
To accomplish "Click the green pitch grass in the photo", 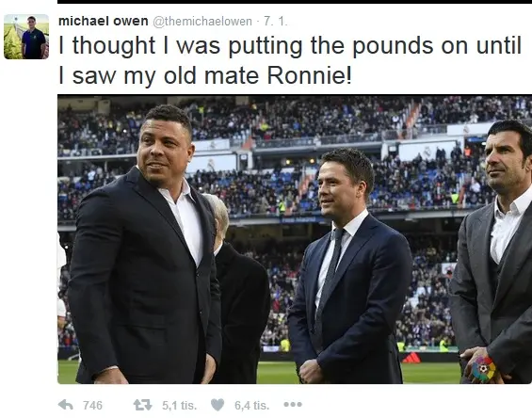I will pyautogui.click(x=275, y=373).
